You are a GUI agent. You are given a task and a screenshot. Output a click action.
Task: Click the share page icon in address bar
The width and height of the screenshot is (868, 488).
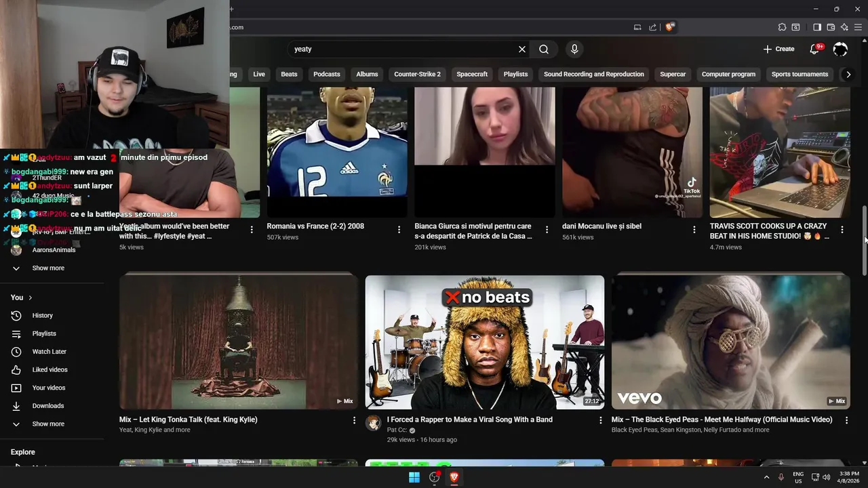click(652, 27)
